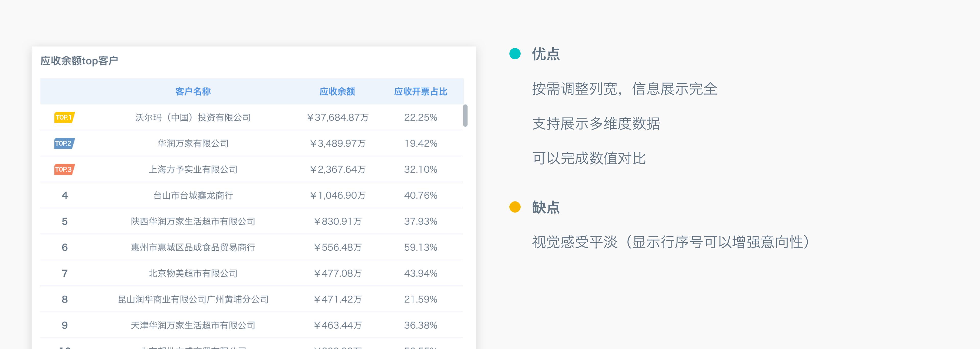Click the panel title 应收余额top客户

coord(79,61)
